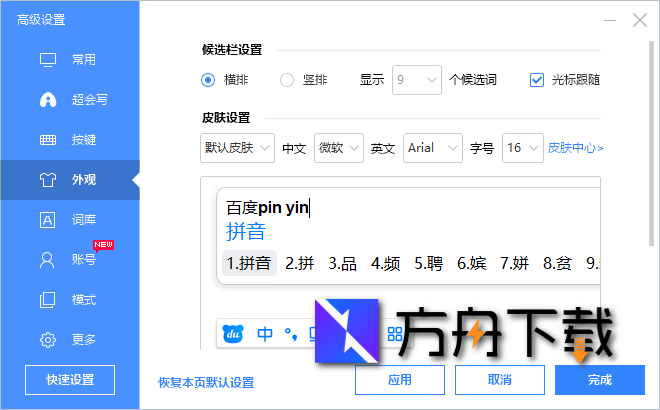660x410 pixels.
Task: Click the letter-A icon for 词库
Action: [x=48, y=220]
